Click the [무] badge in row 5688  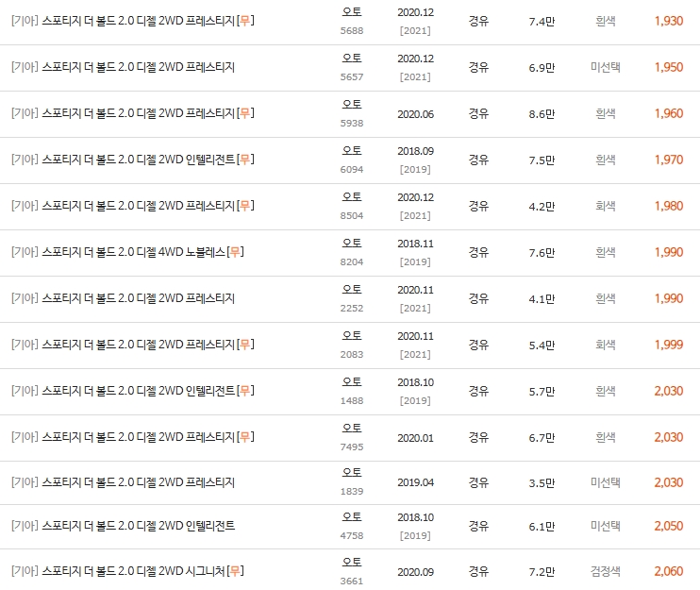coord(245,21)
